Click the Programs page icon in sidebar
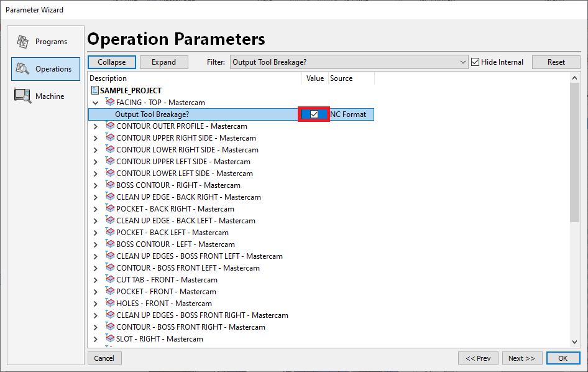The width and height of the screenshot is (588, 372). (x=23, y=42)
